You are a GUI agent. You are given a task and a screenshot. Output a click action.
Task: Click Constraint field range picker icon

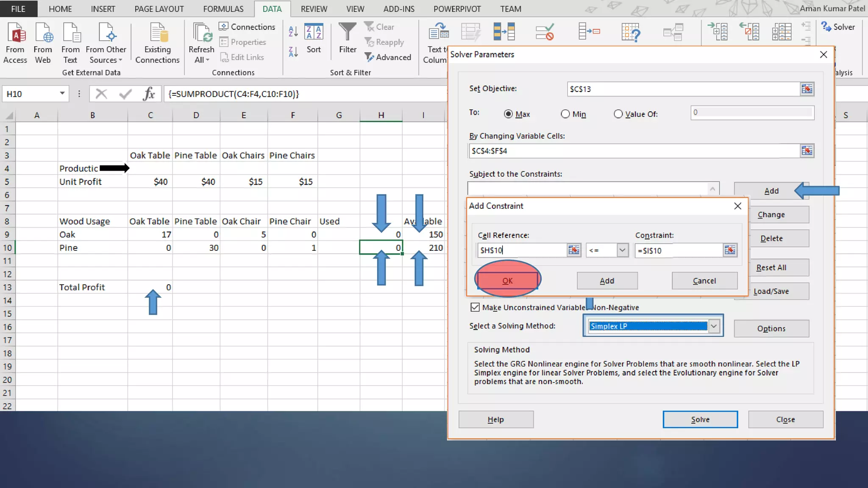tap(730, 250)
